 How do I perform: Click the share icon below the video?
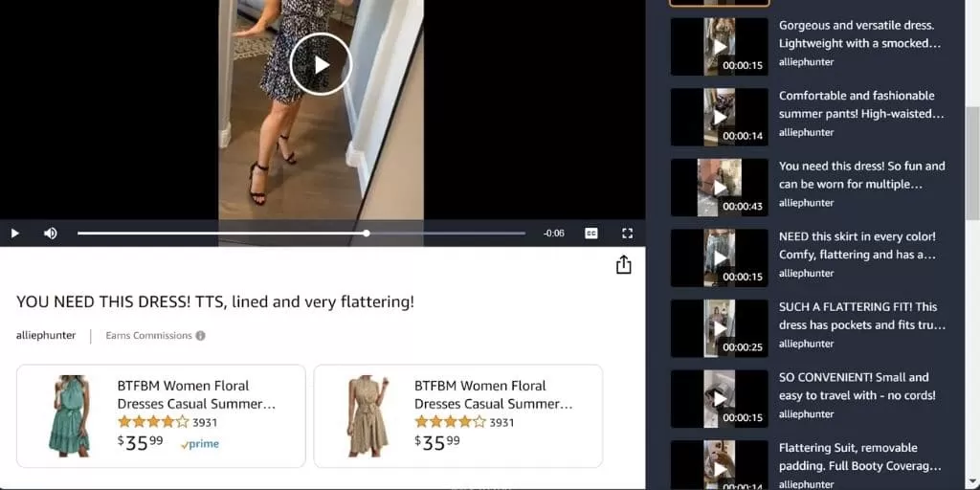pos(623,265)
